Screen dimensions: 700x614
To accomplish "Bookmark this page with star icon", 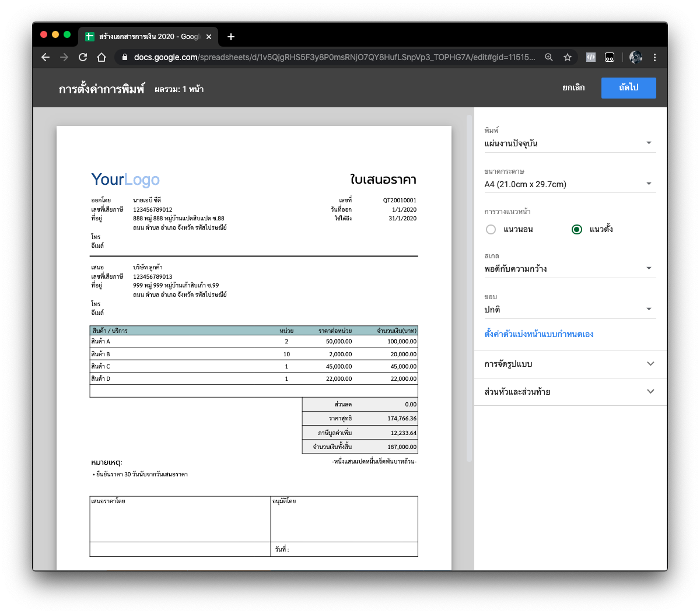I will pos(567,57).
